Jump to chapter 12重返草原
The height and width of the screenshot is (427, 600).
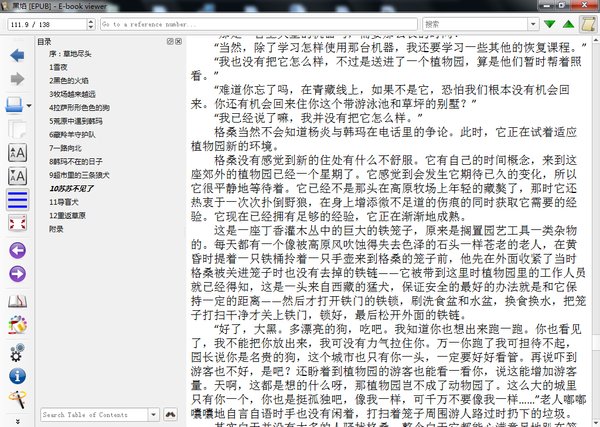pos(67,216)
